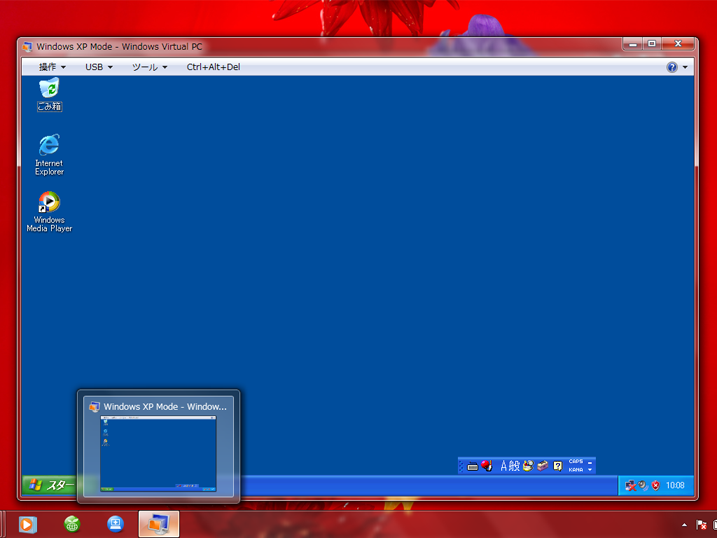Open the IME pad icon
This screenshot has height=538, width=717.
coord(529,466)
